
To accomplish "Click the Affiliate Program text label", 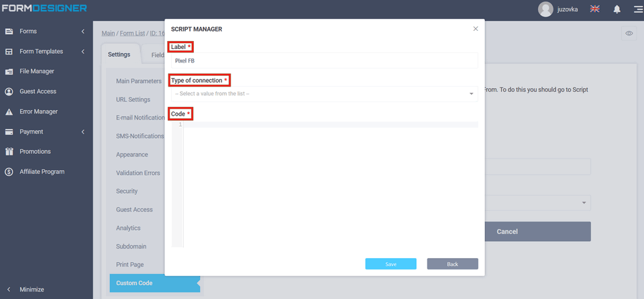I will click(x=42, y=171).
